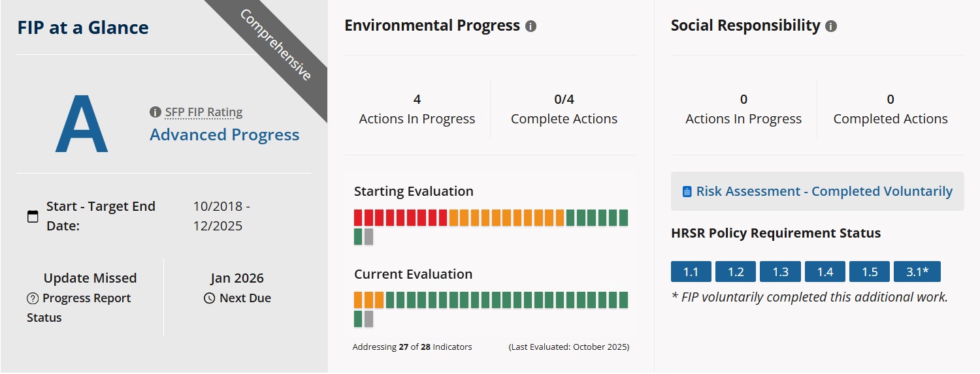This screenshot has height=374, width=980.
Task: Open Risk Assessment - Completed Voluntarily link
Action: click(824, 191)
